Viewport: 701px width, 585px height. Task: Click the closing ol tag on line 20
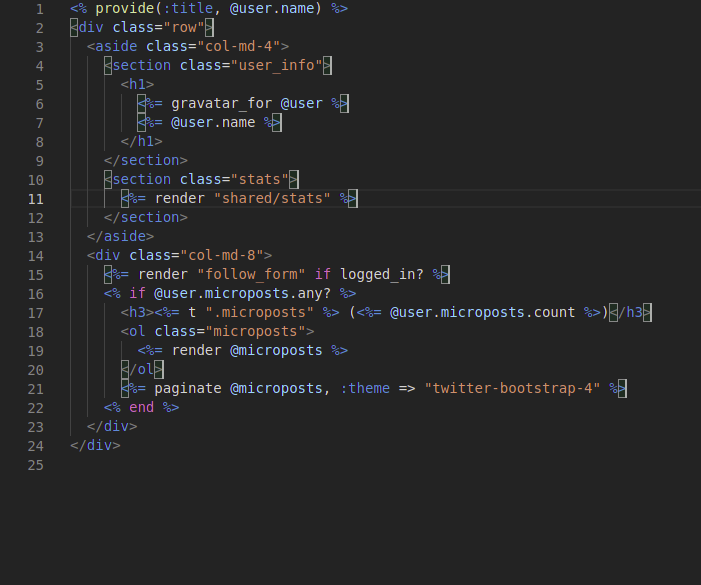[141, 369]
